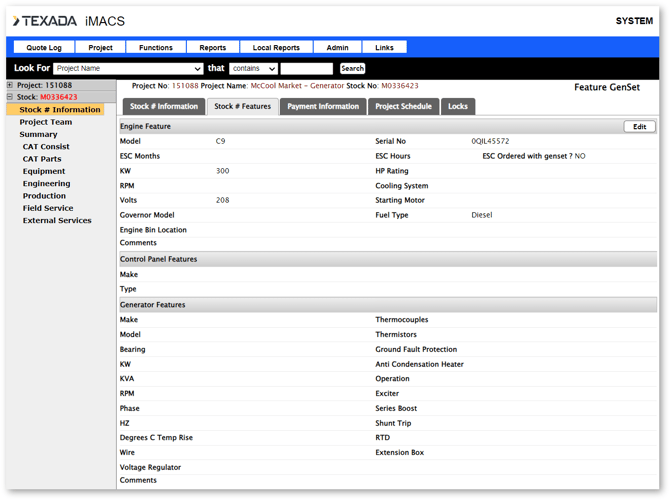Select Project Team in the sidebar
The width and height of the screenshot is (670, 500).
point(46,122)
